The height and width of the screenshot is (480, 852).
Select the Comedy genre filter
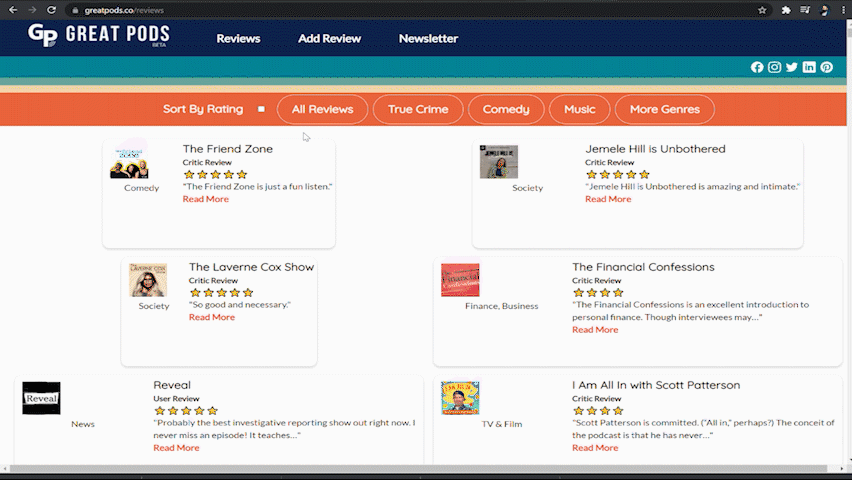pos(506,109)
